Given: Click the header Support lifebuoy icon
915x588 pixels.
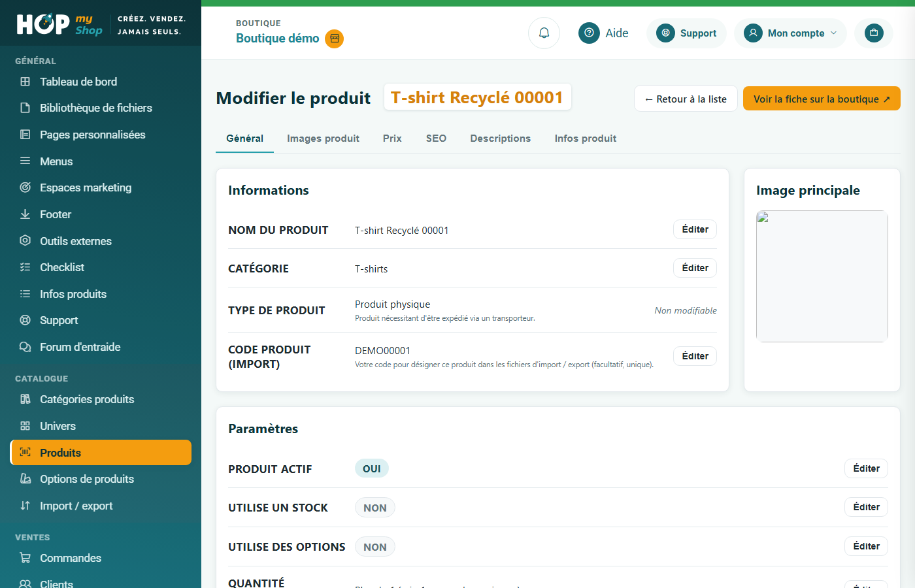Looking at the screenshot, I should 666,33.
